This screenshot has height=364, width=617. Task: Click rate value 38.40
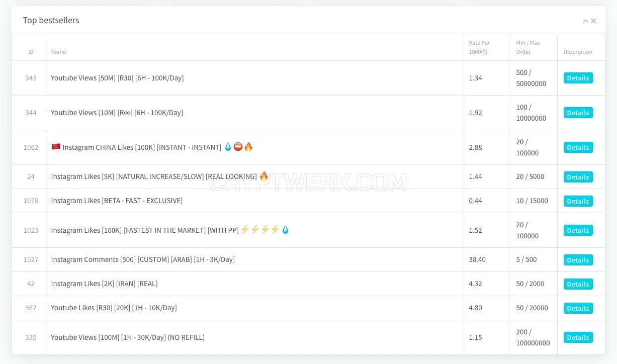(x=477, y=259)
